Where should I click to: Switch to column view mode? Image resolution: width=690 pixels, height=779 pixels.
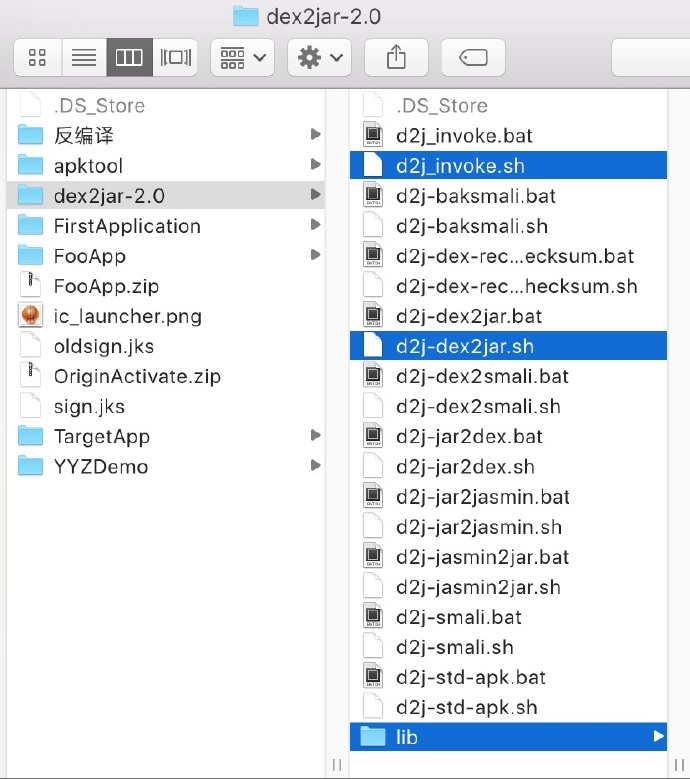pyautogui.click(x=129, y=58)
